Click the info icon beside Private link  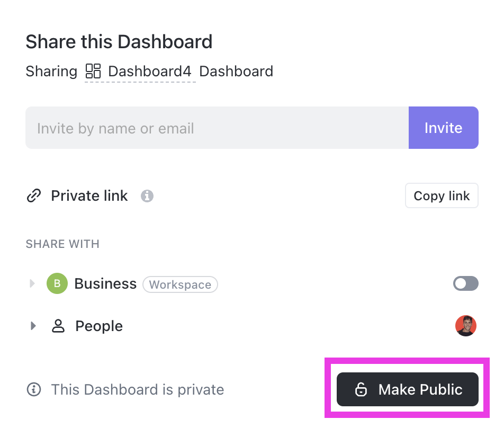pyautogui.click(x=147, y=196)
